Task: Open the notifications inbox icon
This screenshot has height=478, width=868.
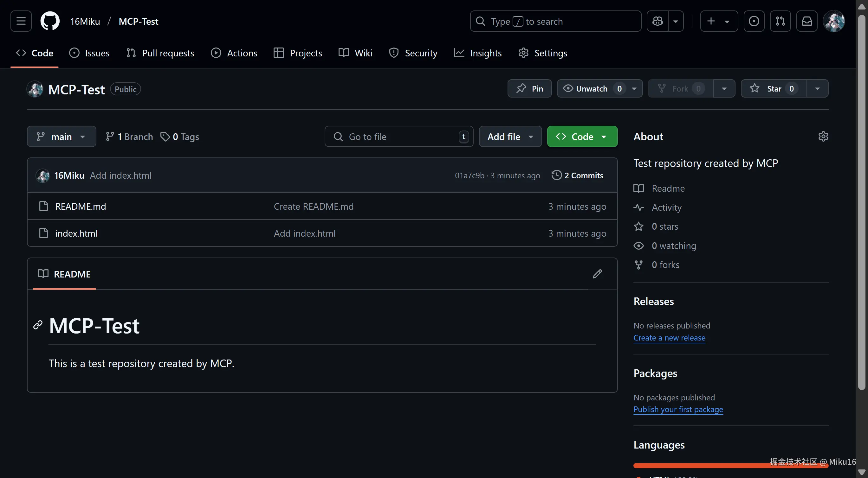Action: point(807,21)
